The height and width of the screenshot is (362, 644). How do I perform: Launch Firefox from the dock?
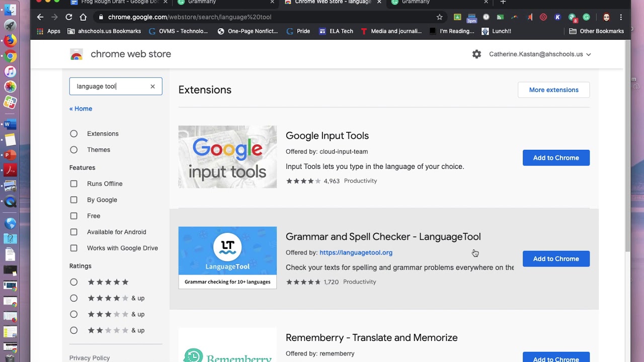click(10, 40)
